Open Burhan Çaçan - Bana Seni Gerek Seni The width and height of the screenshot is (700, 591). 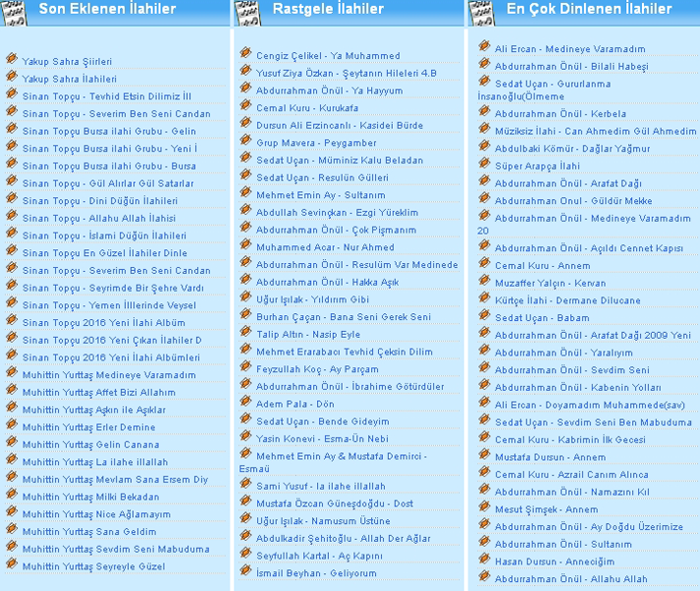click(x=344, y=317)
